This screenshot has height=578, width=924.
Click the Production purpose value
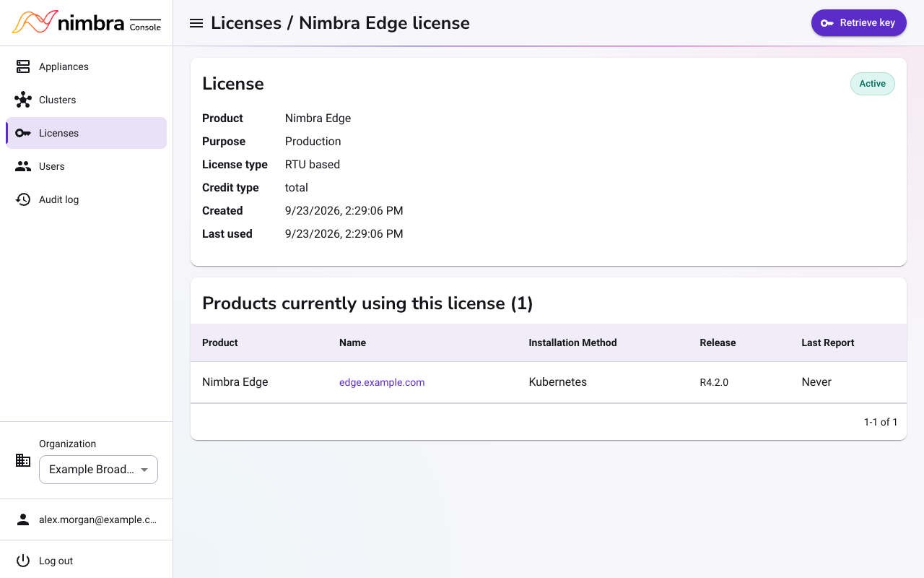point(313,141)
